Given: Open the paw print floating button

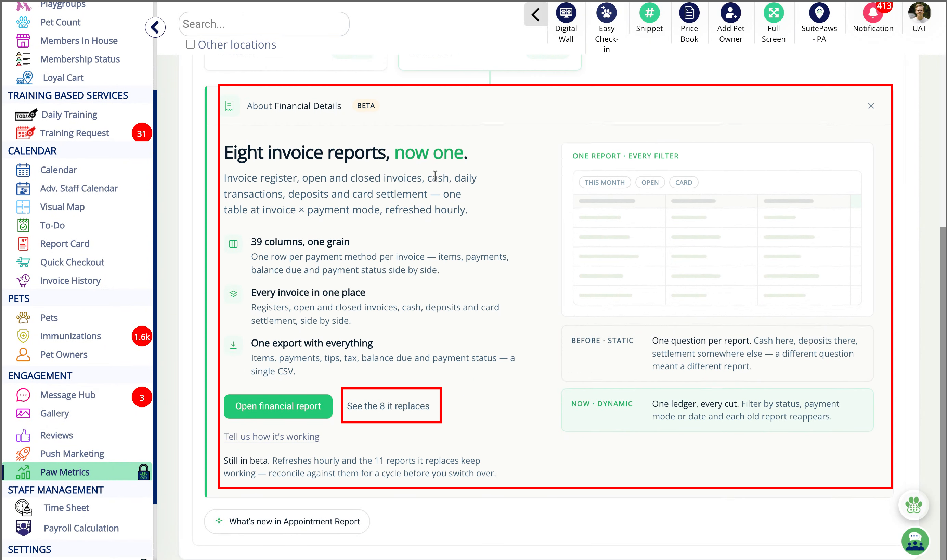Looking at the screenshot, I should click(913, 505).
